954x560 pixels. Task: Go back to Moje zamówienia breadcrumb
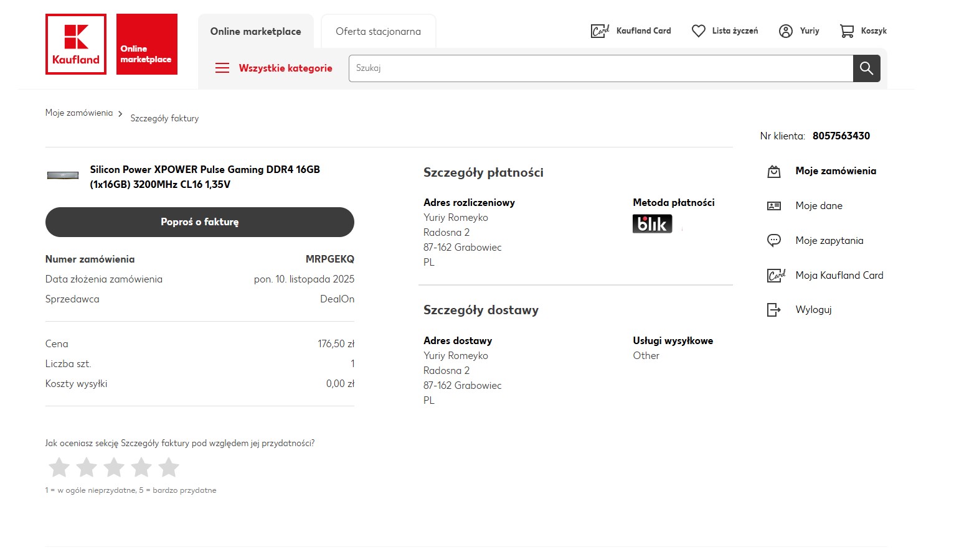(x=79, y=113)
